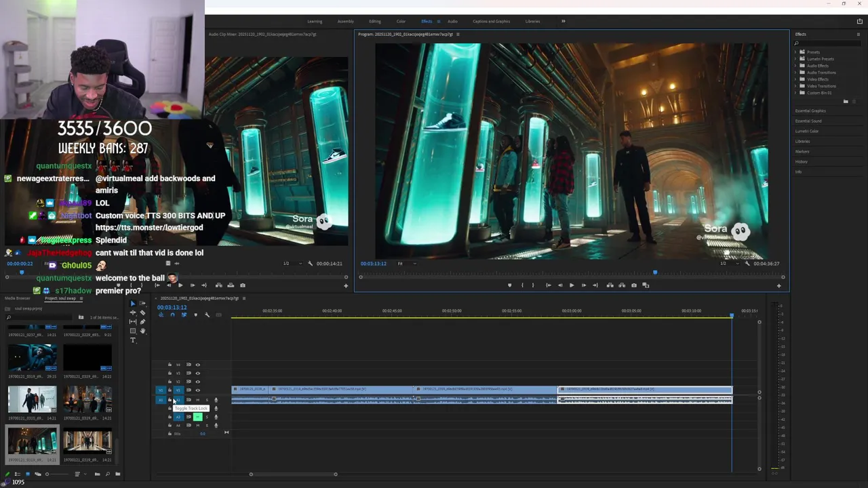Expand the Audio Transitions folder
Image resolution: width=868 pixels, height=488 pixels.
tap(795, 73)
